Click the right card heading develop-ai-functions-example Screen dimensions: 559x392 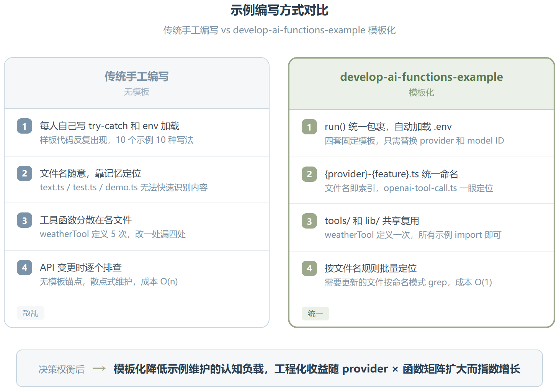coord(421,77)
